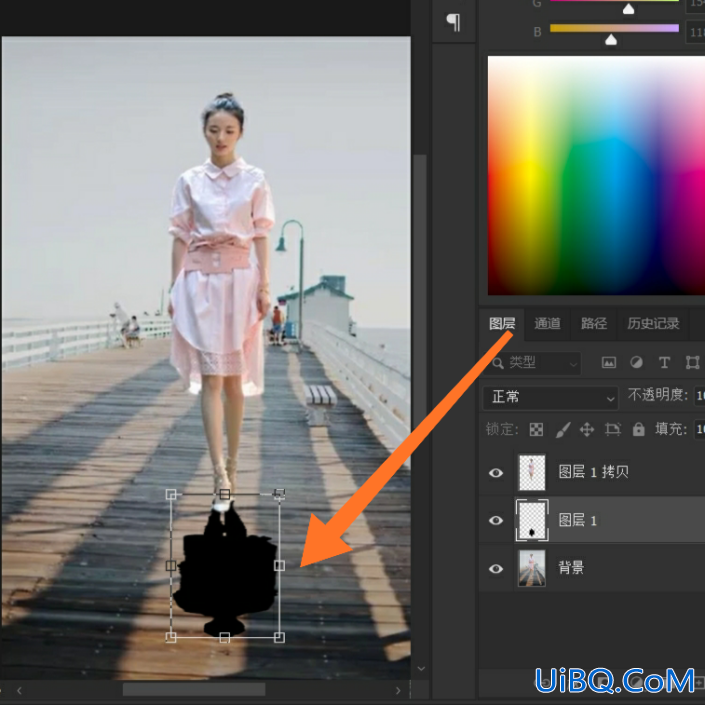Click the canvas vertical scrollbar thumb
The height and width of the screenshot is (705, 705).
(420, 286)
